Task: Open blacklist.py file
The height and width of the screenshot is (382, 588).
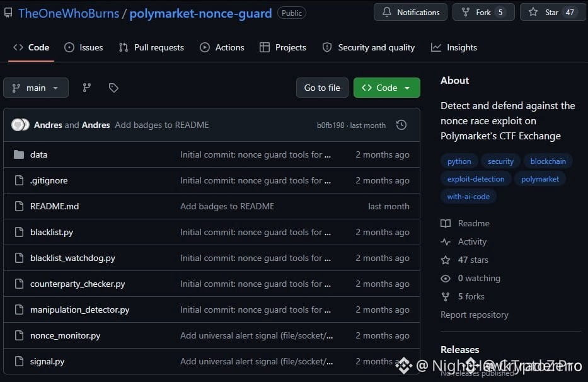Action: pyautogui.click(x=52, y=232)
